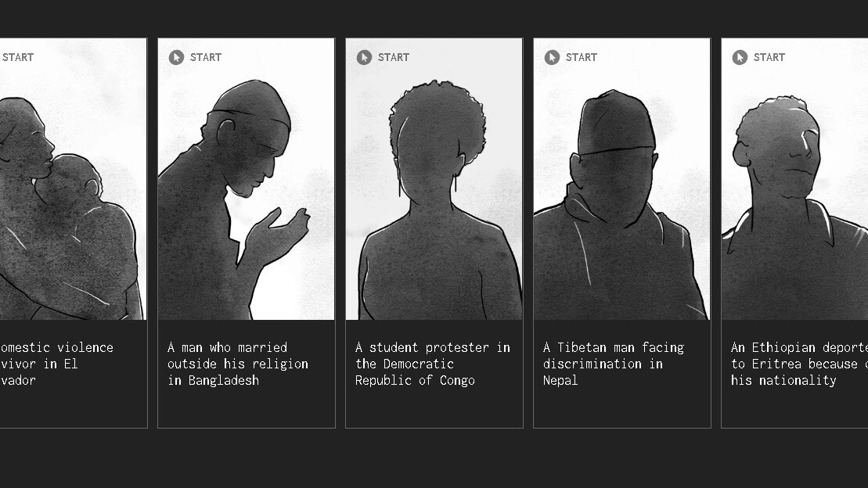Click 'A Tibetan man facing discrimination' caption
This screenshot has height=488, width=868.
[x=614, y=364]
